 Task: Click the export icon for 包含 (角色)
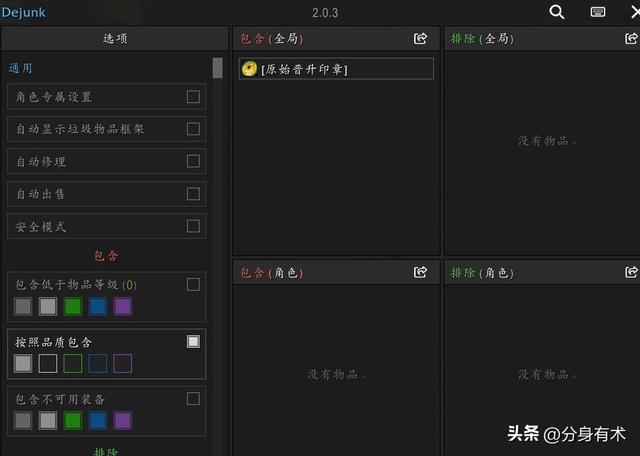[420, 272]
